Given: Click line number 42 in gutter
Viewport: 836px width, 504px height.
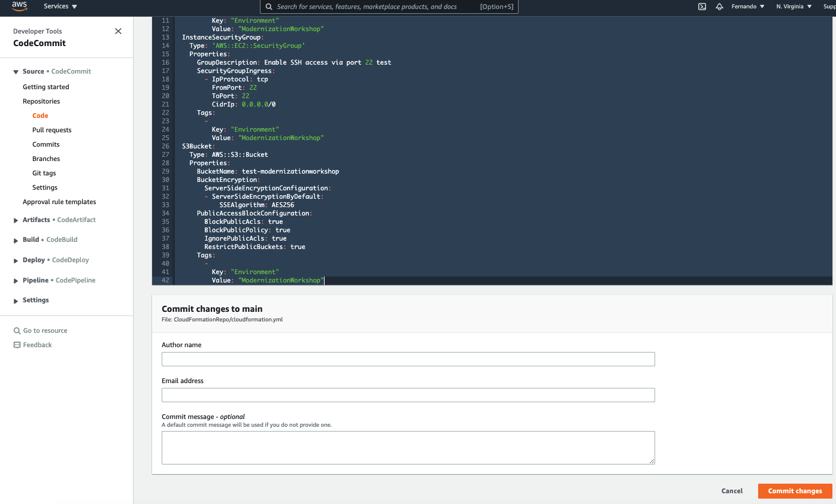Looking at the screenshot, I should [x=165, y=280].
